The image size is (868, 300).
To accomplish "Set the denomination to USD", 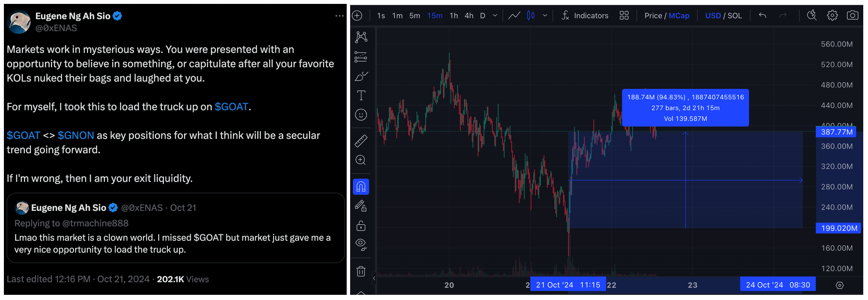I will click(713, 16).
